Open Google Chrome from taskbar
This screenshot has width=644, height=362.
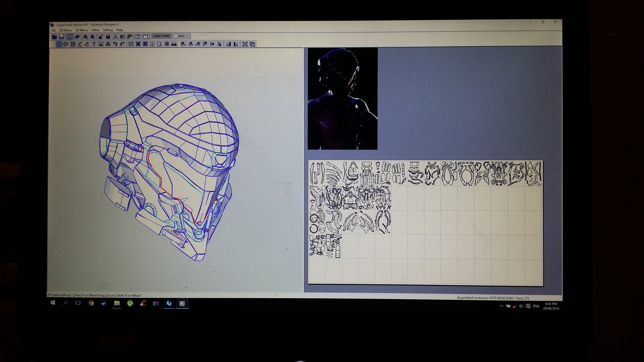[91, 303]
